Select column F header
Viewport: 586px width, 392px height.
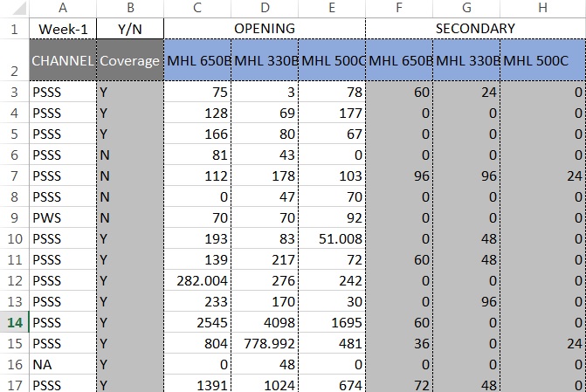point(399,9)
